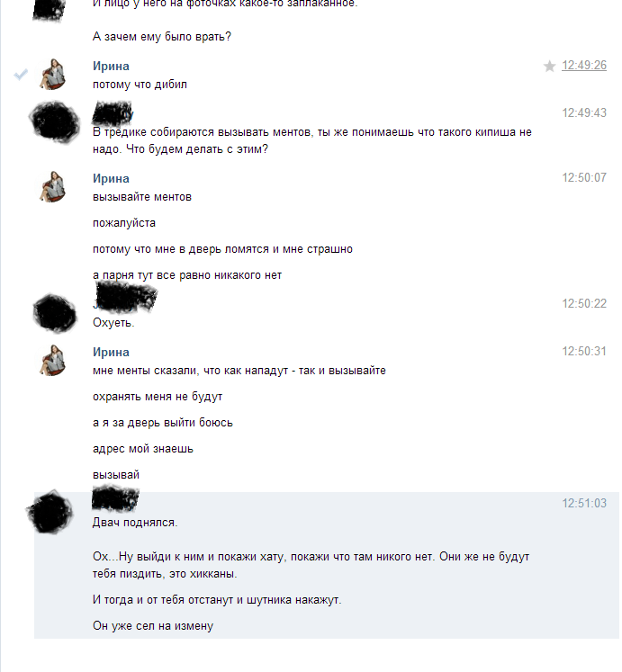Click the redacted sender name at 12:49:43
622x672 pixels.
click(x=113, y=113)
